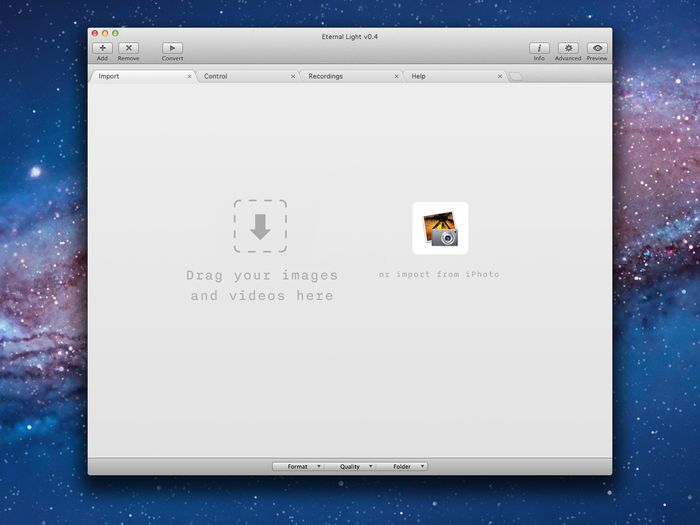Open the Folder dropdown

402,467
